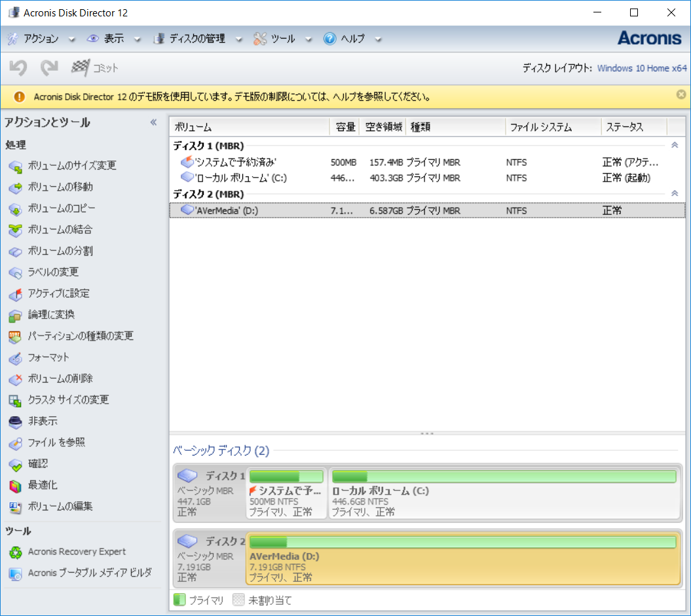Click the ボリュームの削除 text link
Screen dimensions: 691x616
(60, 378)
